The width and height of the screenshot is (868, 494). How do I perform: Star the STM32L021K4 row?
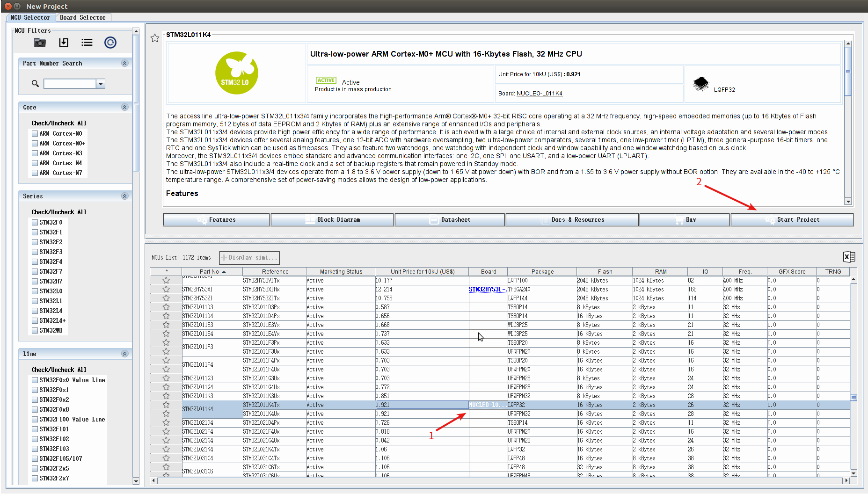[x=166, y=449]
